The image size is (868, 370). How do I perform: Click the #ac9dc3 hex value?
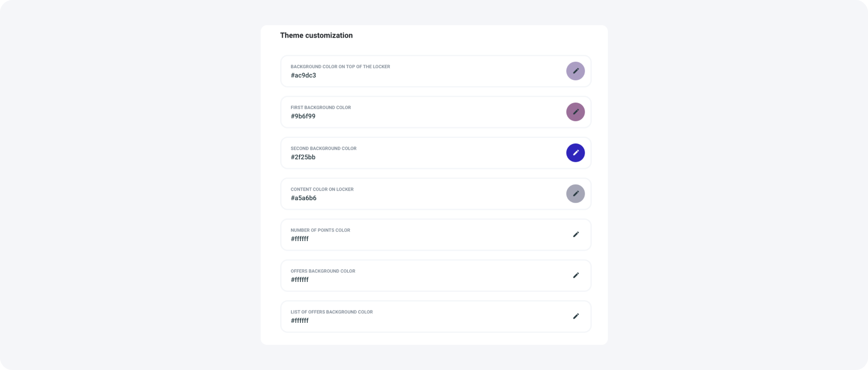[304, 75]
